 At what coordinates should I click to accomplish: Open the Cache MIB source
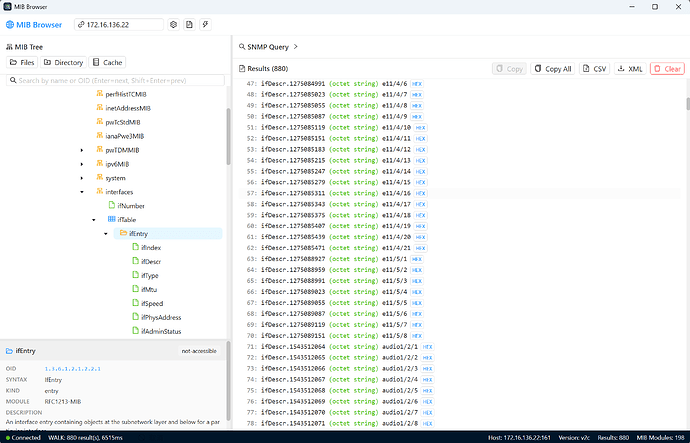(x=107, y=62)
